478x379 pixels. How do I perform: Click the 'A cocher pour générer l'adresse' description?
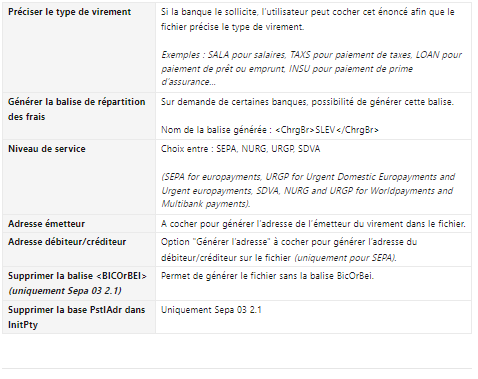pyautogui.click(x=313, y=224)
